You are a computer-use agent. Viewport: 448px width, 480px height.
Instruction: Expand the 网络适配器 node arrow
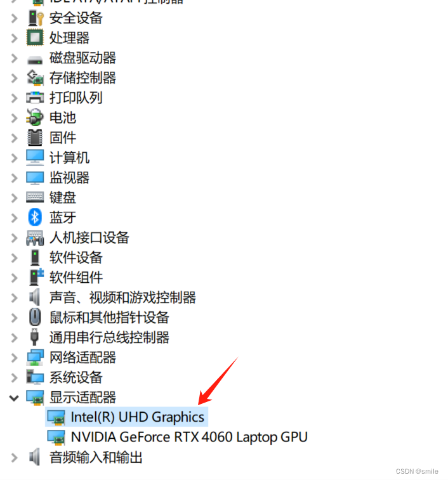click(x=14, y=358)
